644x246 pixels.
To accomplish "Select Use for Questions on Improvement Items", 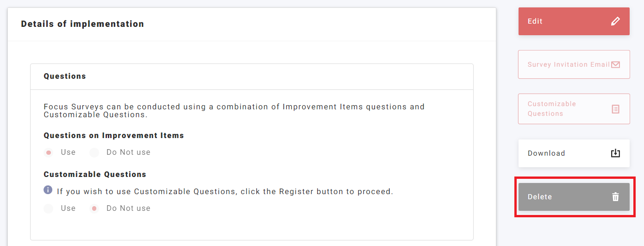I will click(49, 152).
